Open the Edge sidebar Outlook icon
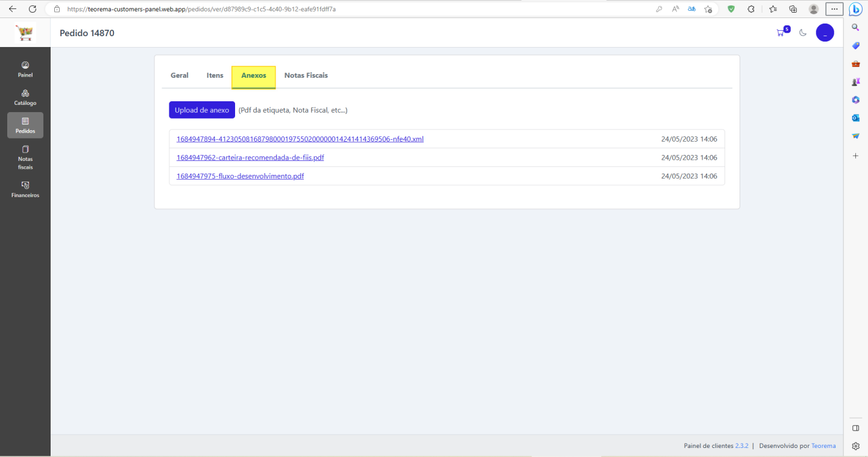This screenshot has width=868, height=457. 855,118
